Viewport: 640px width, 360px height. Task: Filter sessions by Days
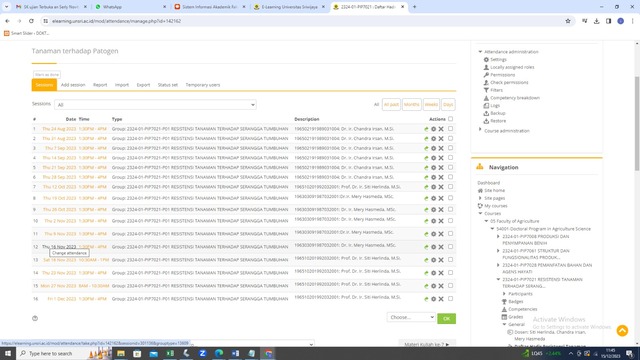click(x=448, y=104)
